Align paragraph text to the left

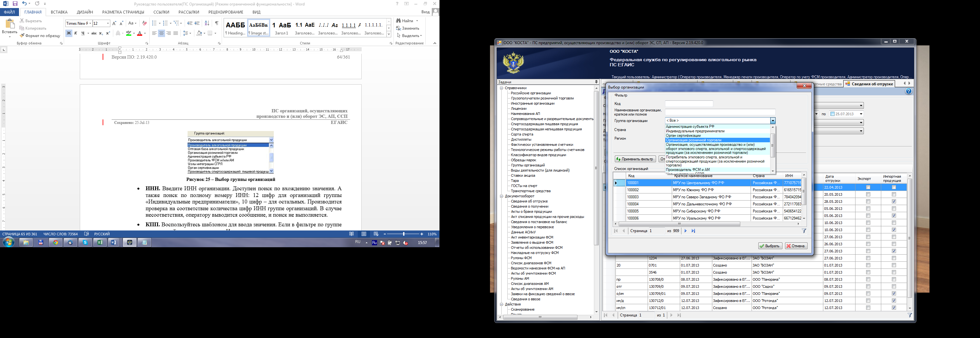pos(154,33)
